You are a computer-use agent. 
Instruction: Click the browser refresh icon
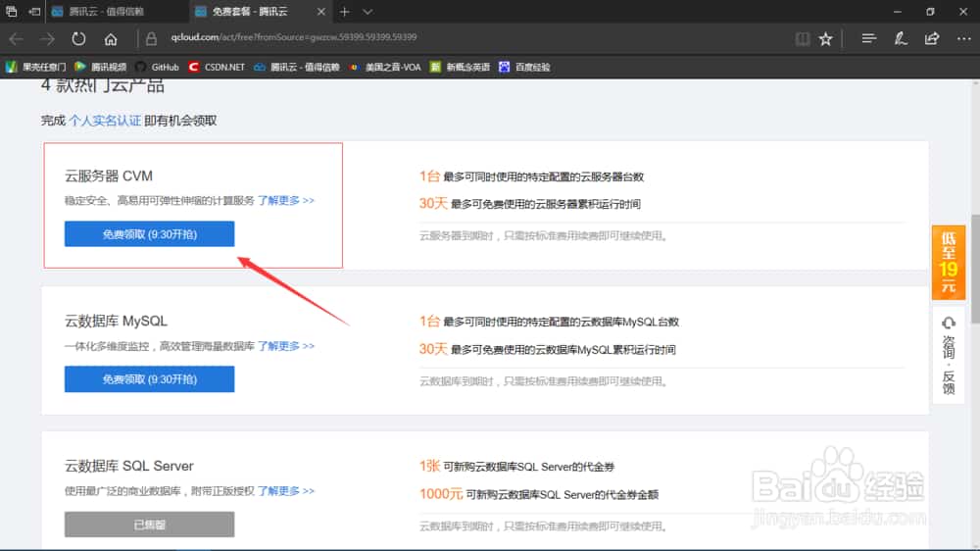point(78,39)
